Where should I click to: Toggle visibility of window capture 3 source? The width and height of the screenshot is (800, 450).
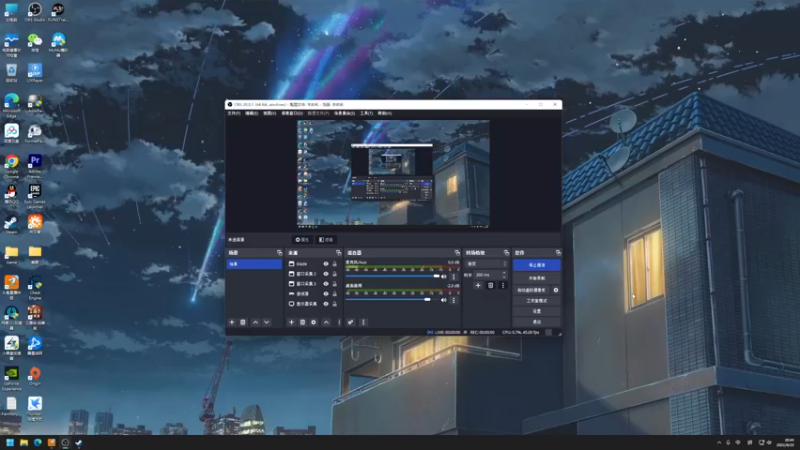coord(326,284)
